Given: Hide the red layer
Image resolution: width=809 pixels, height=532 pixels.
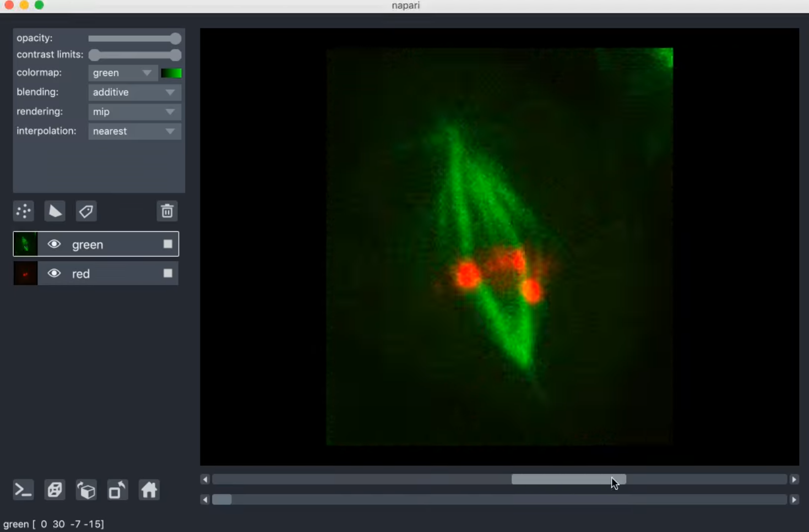Looking at the screenshot, I should click(54, 273).
